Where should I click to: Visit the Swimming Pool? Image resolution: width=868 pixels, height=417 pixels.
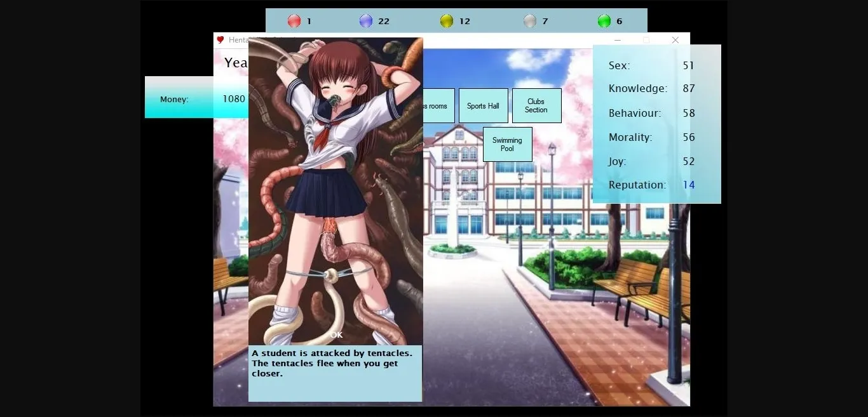[x=506, y=144]
